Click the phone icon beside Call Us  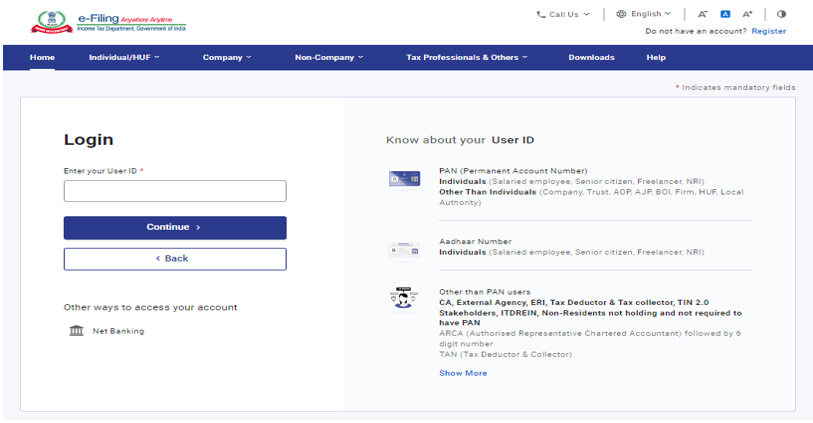click(541, 15)
